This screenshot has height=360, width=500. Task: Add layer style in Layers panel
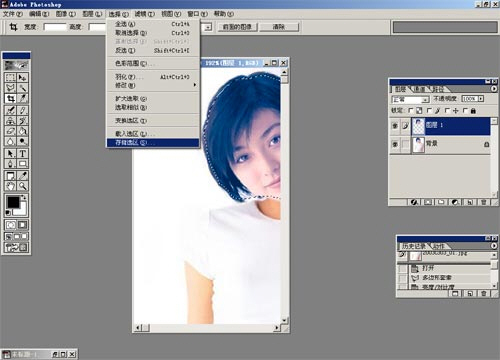click(x=414, y=202)
